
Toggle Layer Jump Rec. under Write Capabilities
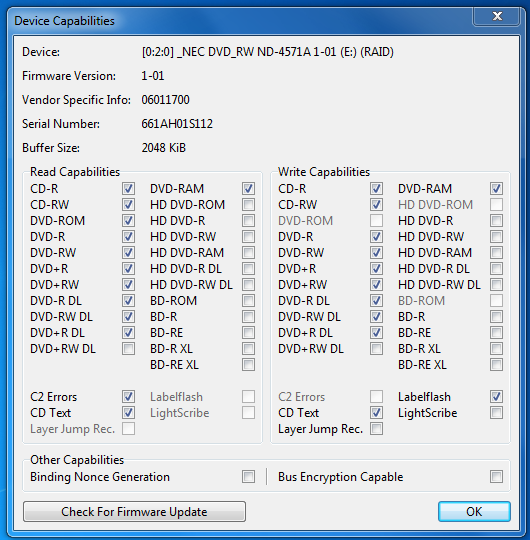pos(376,429)
